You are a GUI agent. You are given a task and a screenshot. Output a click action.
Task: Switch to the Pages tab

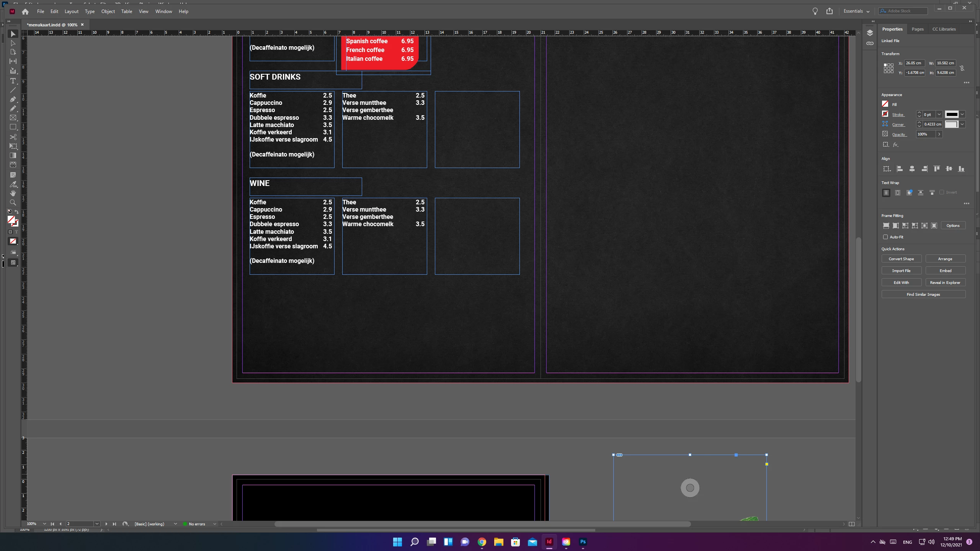917,29
